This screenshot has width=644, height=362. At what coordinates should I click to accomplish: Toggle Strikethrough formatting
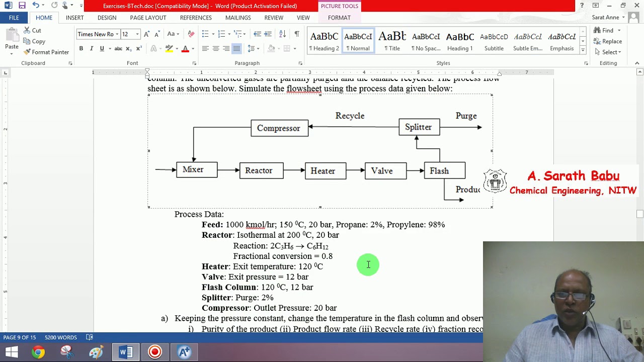click(118, 48)
